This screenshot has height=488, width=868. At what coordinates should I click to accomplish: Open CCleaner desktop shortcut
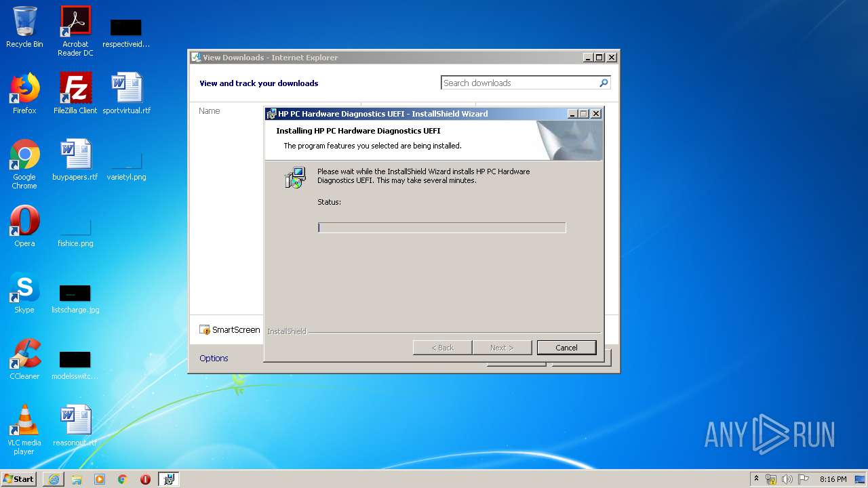coord(24,359)
